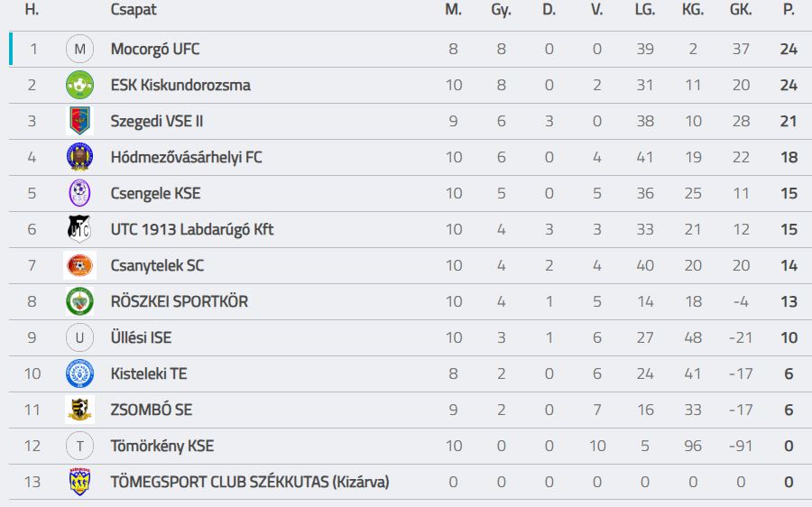This screenshot has width=812, height=507.
Task: Open the UTC 1913 black-and-white logo
Action: click(79, 229)
